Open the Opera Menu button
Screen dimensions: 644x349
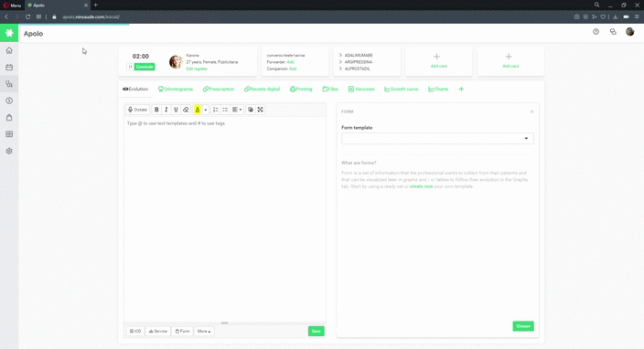[12, 5]
